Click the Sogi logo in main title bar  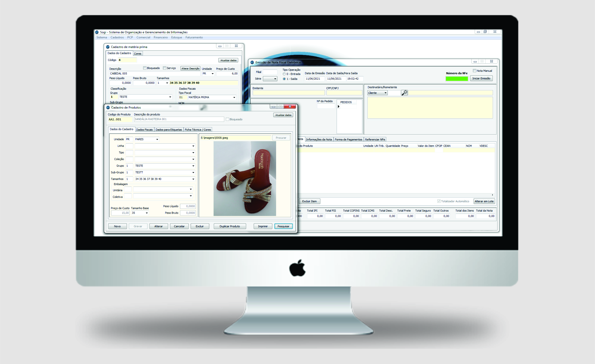click(x=97, y=32)
